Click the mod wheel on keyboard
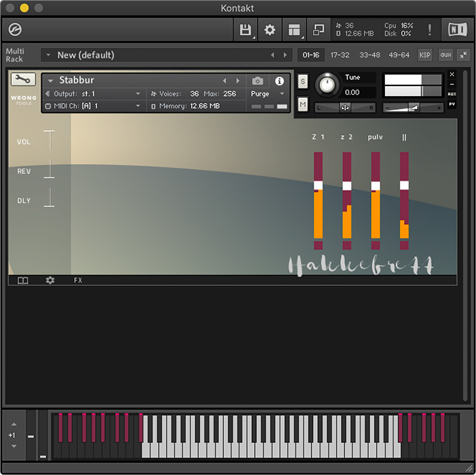The image size is (476, 475). (43, 435)
